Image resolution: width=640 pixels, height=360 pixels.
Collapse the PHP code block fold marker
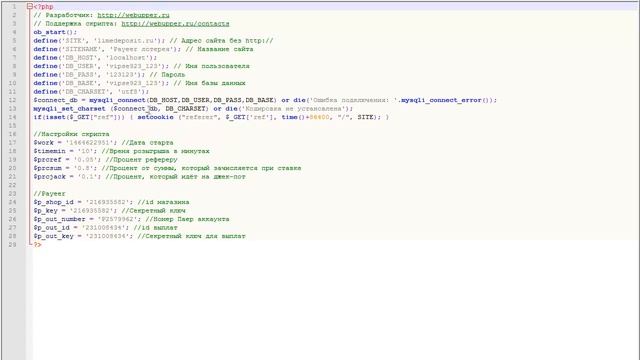tap(29, 7)
